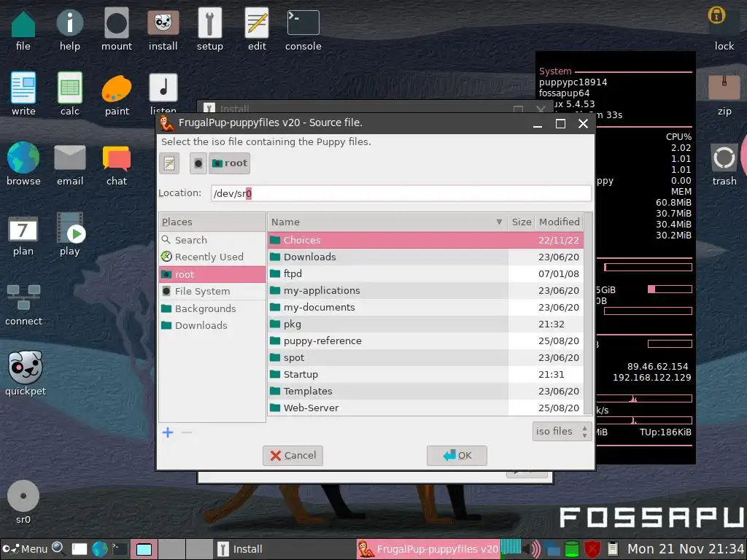
Task: Toggle the type-a-file-name pencil button
Action: [x=169, y=163]
